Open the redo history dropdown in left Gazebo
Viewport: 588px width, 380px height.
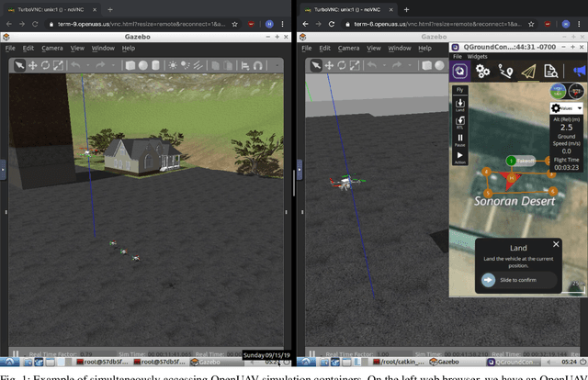click(112, 65)
